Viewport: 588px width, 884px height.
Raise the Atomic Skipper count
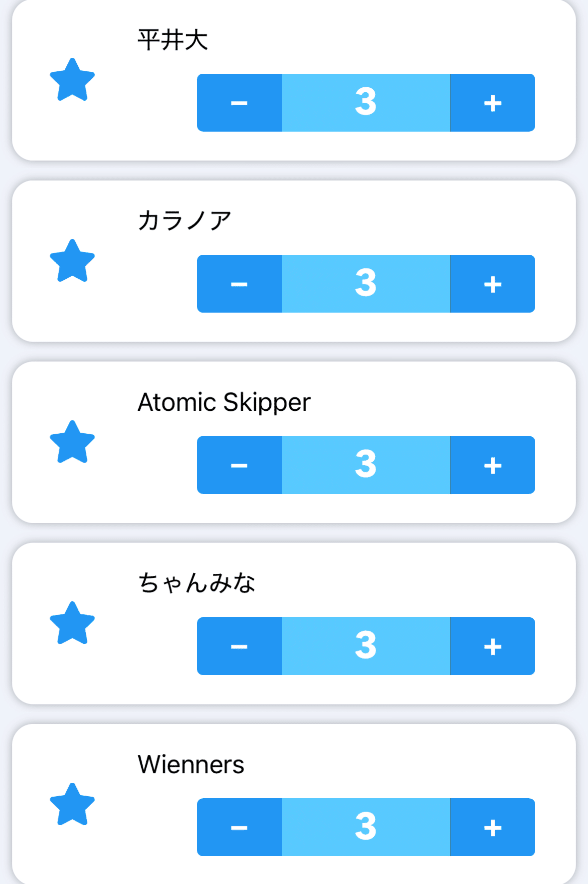pos(493,465)
